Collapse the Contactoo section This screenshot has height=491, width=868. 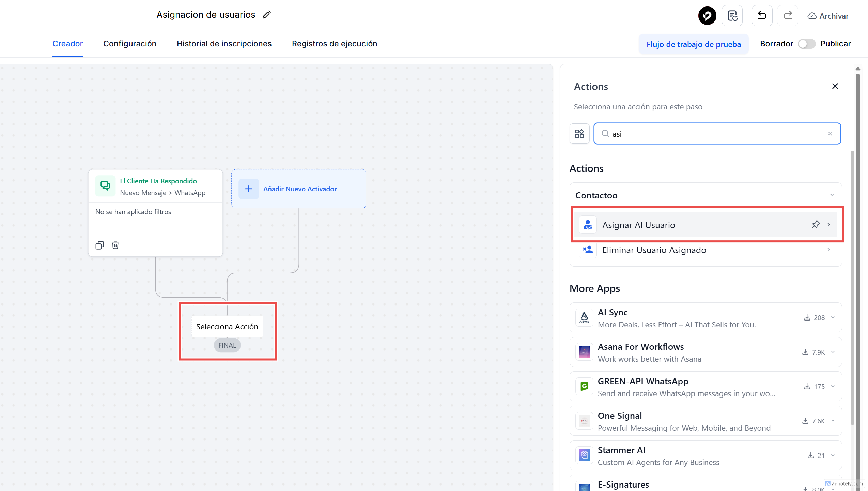click(832, 195)
